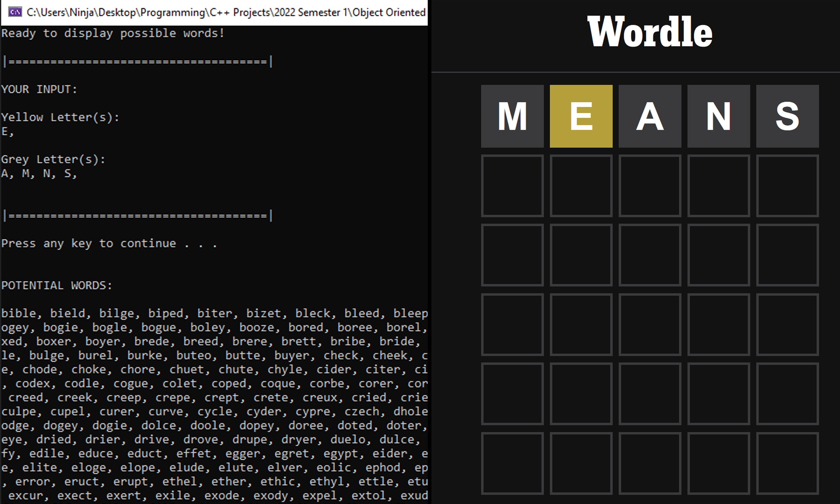Click the word 'bizet' in console

coord(263,313)
